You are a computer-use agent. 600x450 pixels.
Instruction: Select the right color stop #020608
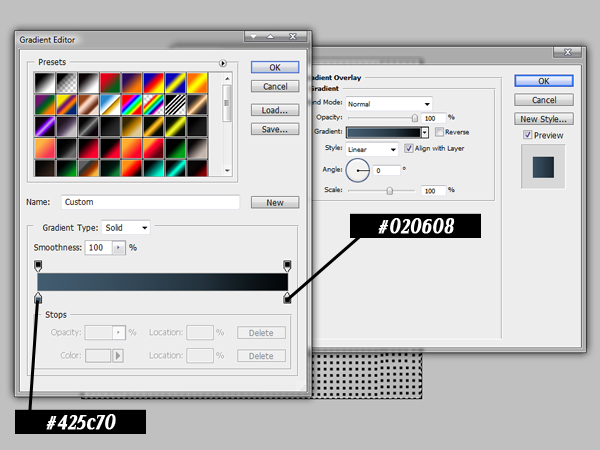coord(287,298)
